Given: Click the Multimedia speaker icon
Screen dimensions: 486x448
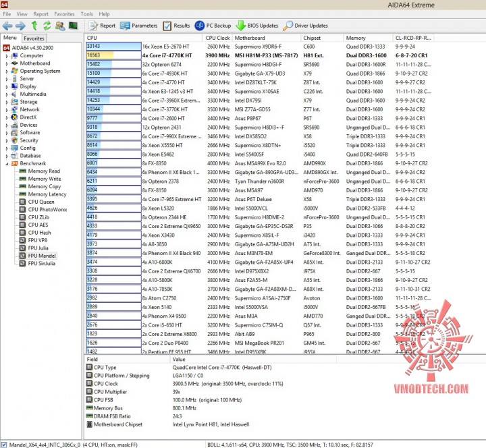Looking at the screenshot, I should click(x=14, y=94).
